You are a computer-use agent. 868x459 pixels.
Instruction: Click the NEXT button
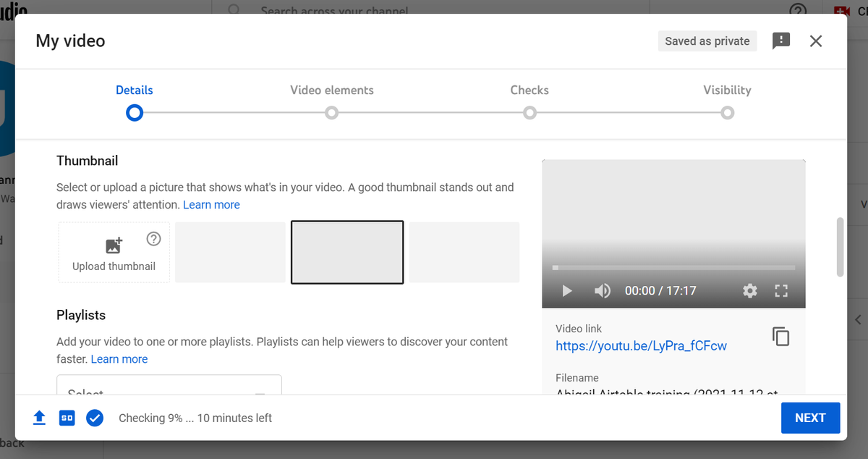tap(810, 418)
